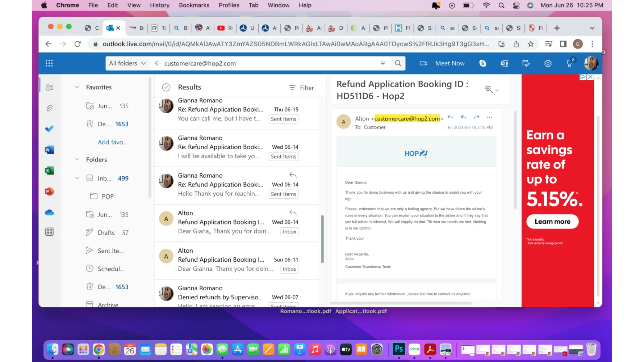This screenshot has height=362, width=644.
Task: Open People icon in left rail
Action: (50, 87)
